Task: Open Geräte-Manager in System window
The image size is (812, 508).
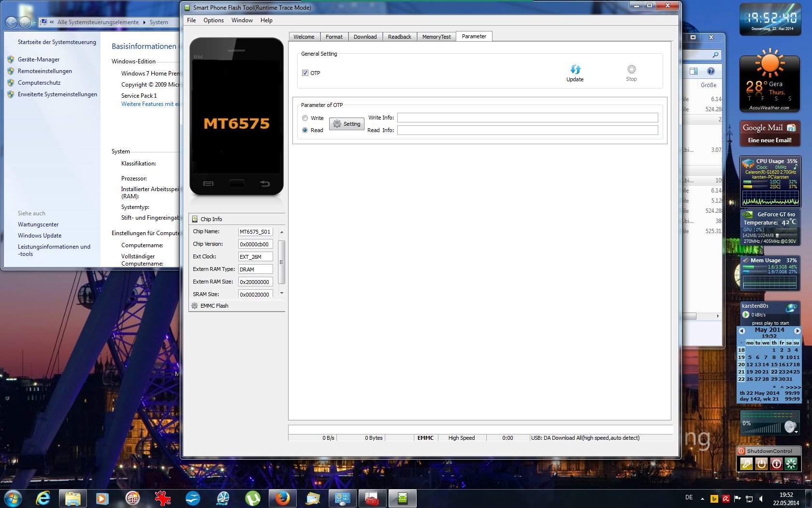Action: pyautogui.click(x=39, y=60)
